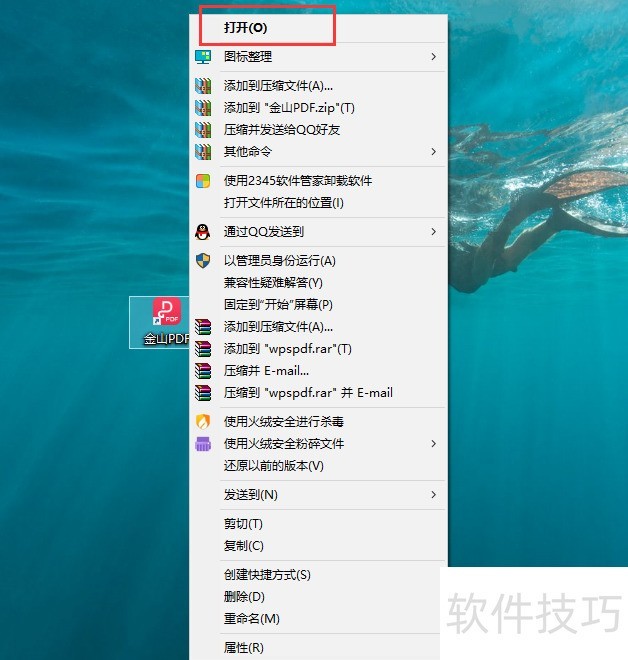Choose 压缩并发送给QQ好友

[x=282, y=130]
